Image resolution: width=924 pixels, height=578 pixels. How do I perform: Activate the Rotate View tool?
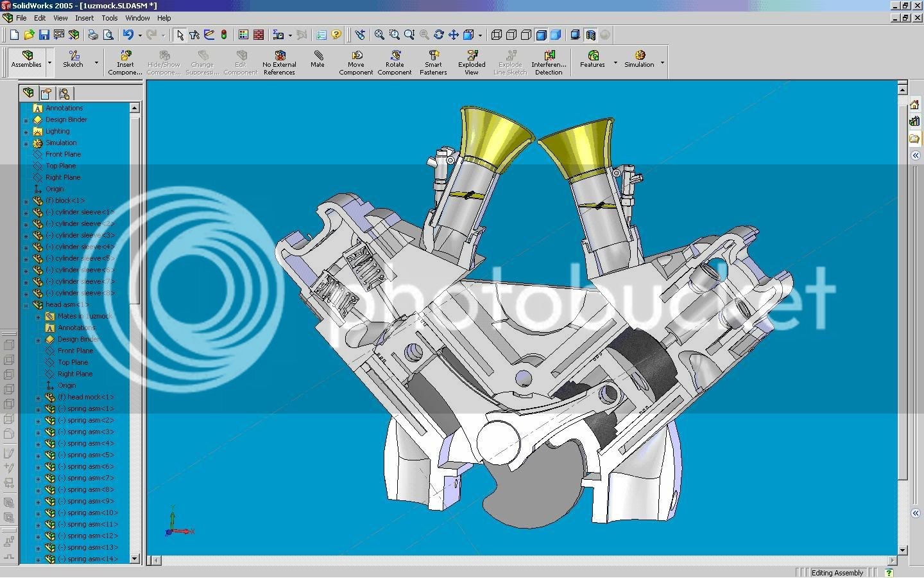pos(439,35)
